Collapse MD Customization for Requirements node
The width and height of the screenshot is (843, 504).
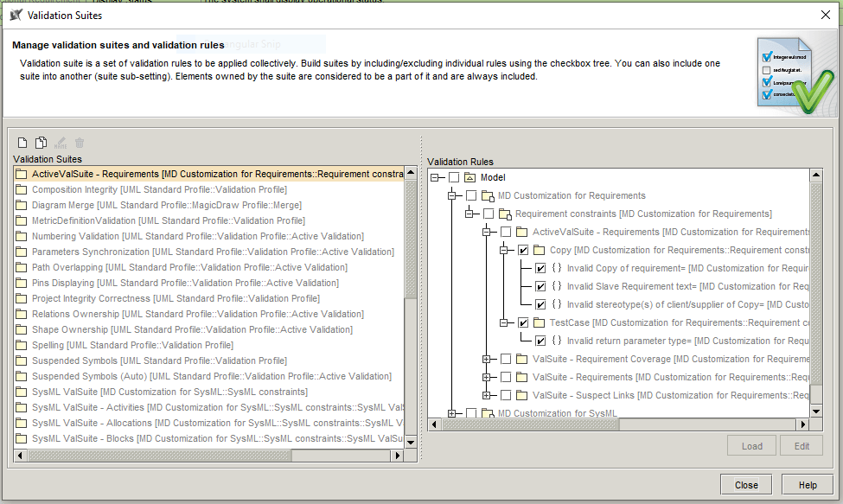click(452, 195)
